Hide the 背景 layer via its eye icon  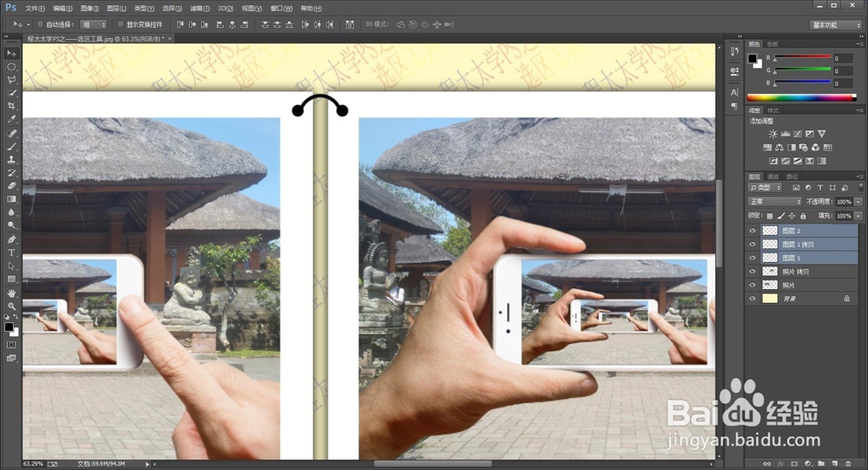pyautogui.click(x=753, y=298)
